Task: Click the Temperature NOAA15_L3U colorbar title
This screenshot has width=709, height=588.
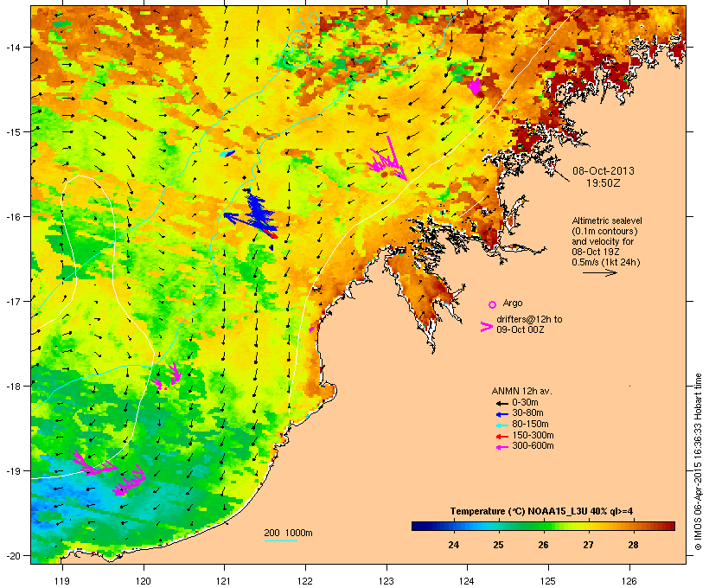Action: [541, 511]
